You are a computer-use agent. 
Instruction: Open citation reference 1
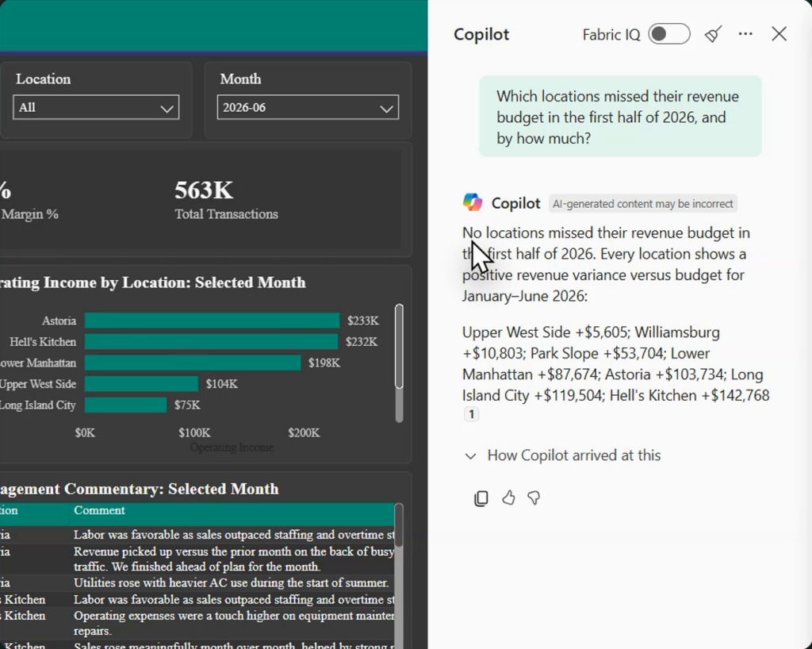[471, 414]
